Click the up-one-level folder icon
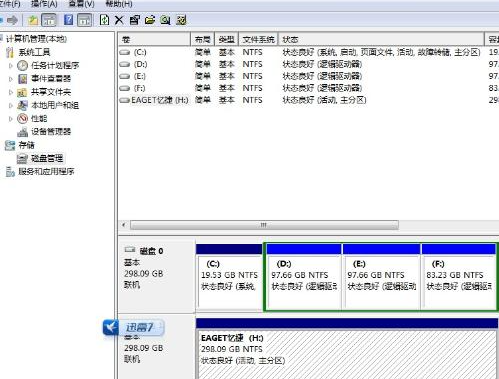This screenshot has height=379, width=499. click(x=33, y=20)
